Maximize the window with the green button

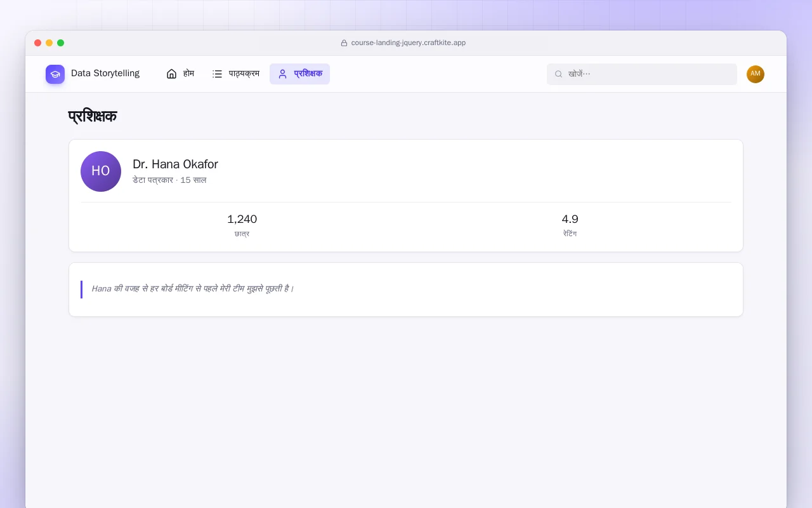tap(61, 43)
